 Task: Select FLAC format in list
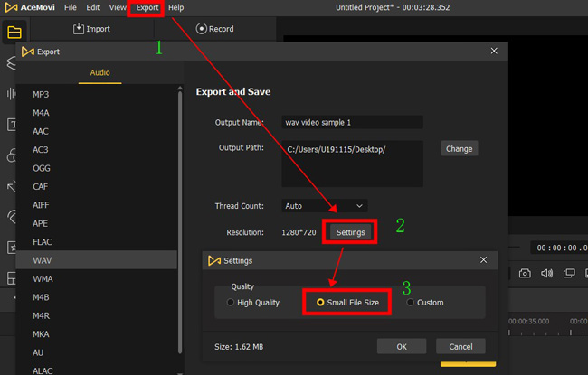pos(97,242)
